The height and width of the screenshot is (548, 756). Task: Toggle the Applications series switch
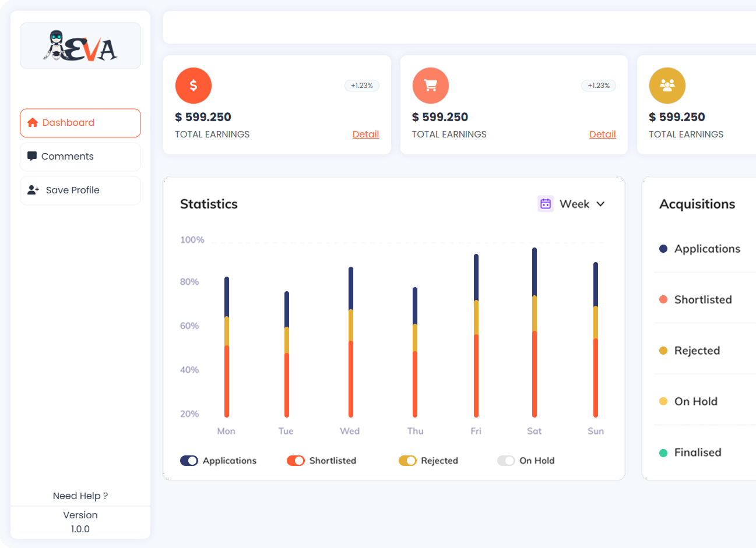189,461
